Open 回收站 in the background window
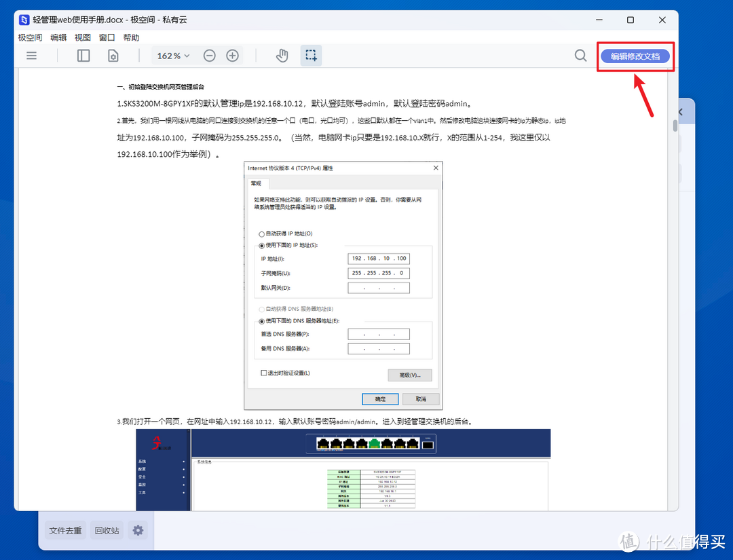This screenshot has width=733, height=560. point(107,531)
